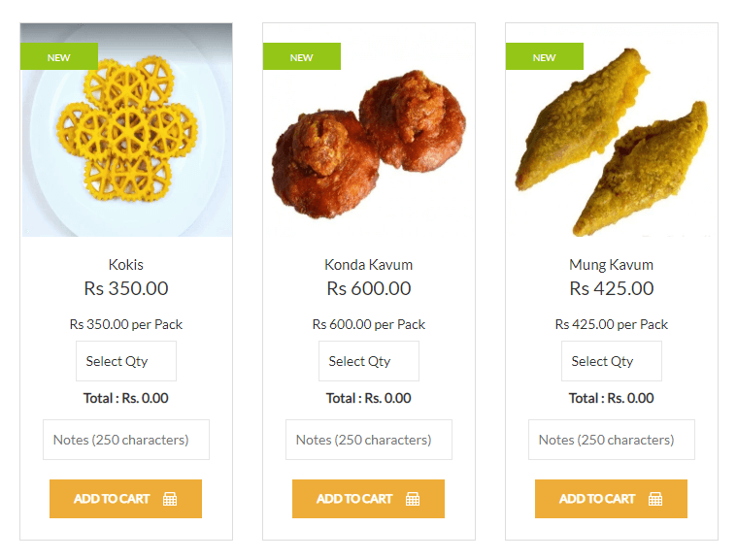Click the NEW badge on Konda Kavum
The width and height of the screenshot is (737, 560).
click(x=302, y=57)
